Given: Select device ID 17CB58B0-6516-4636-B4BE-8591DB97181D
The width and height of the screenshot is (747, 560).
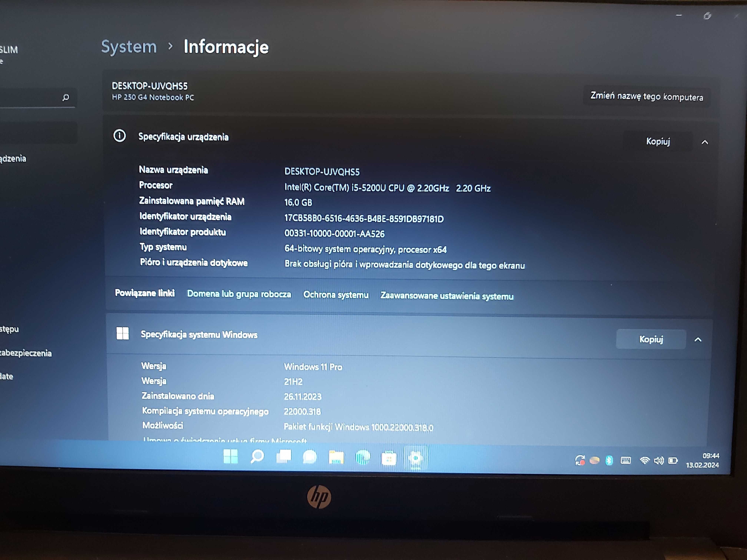Looking at the screenshot, I should click(x=364, y=218).
